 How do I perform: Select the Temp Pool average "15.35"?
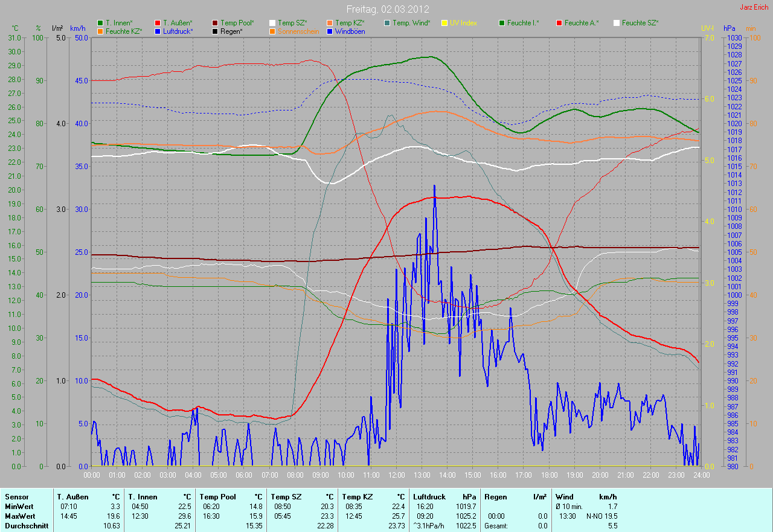click(254, 526)
